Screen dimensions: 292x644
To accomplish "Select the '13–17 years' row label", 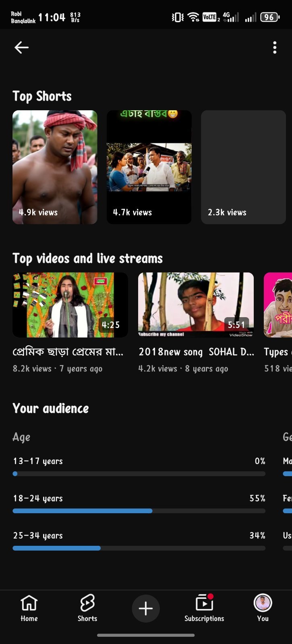I will pos(38,461).
